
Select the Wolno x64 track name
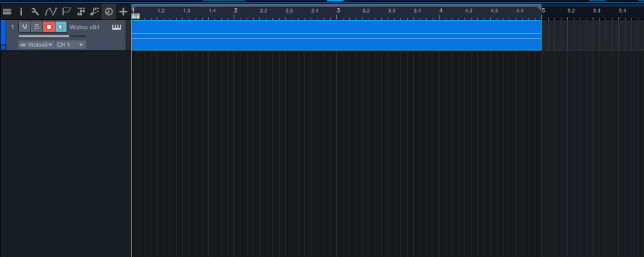point(85,28)
